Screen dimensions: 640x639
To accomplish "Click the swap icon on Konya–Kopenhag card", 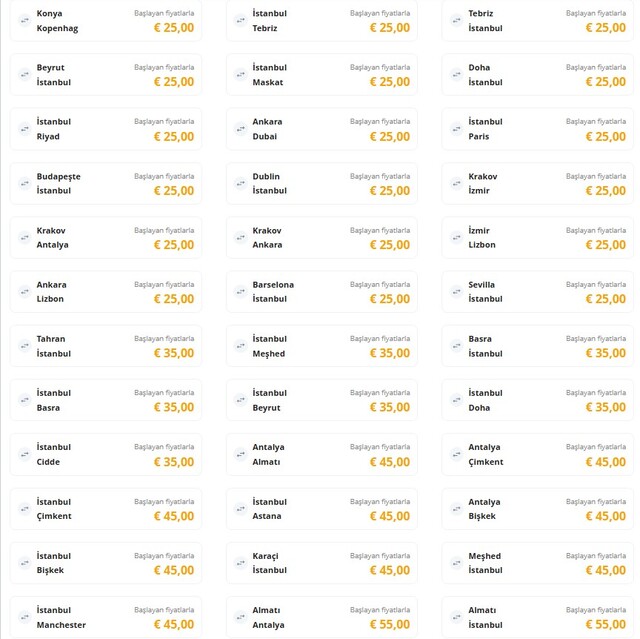I will [24, 20].
